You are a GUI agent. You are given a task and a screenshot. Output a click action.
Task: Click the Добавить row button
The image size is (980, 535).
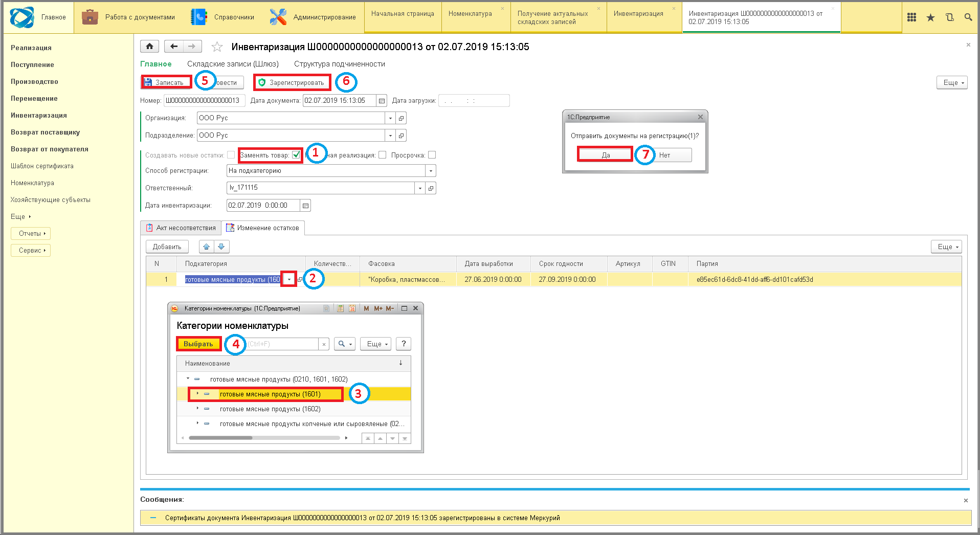(167, 247)
